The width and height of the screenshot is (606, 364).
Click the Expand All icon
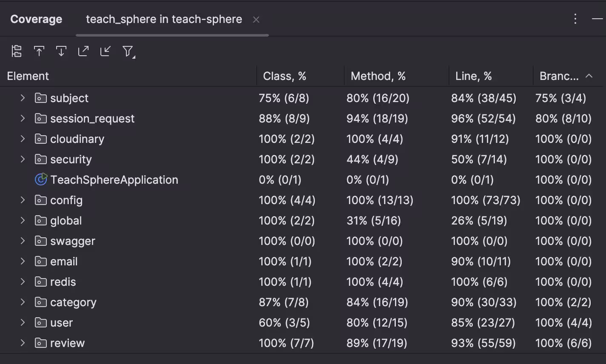(x=83, y=51)
